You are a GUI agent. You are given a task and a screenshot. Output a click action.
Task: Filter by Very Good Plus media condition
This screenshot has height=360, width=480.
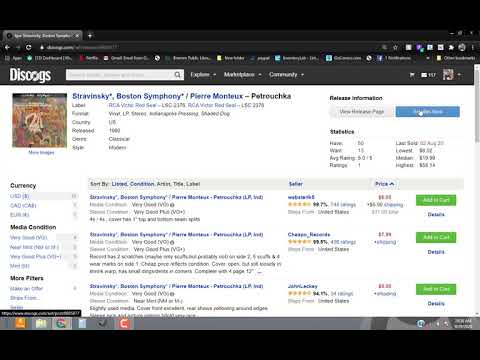click(36, 257)
